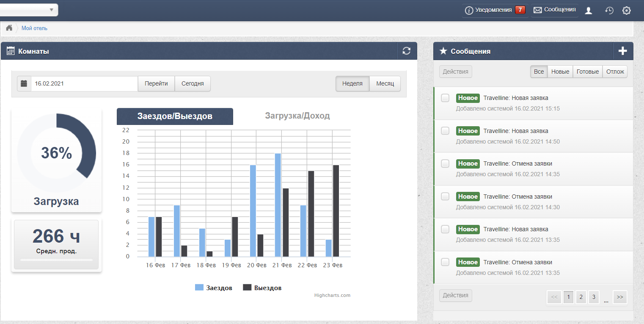Refresh the Комнаты panel

pyautogui.click(x=407, y=51)
